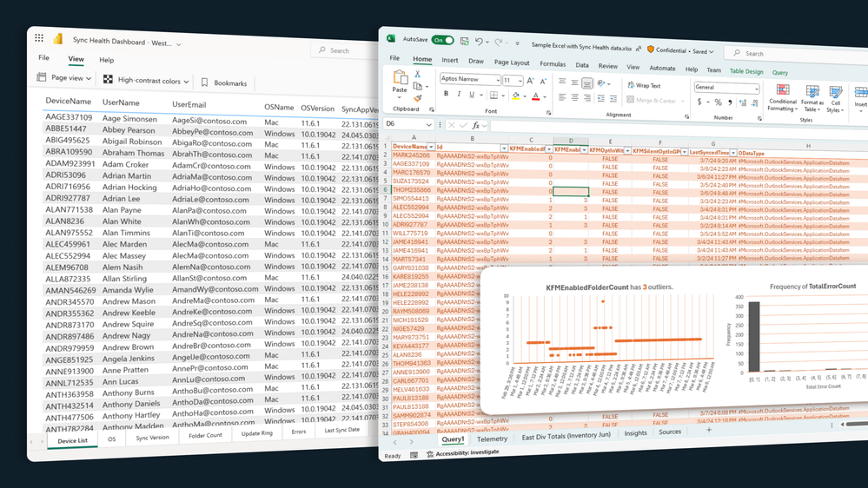Click the Excel logo in title bar
This screenshot has width=868, height=488.
point(391,38)
